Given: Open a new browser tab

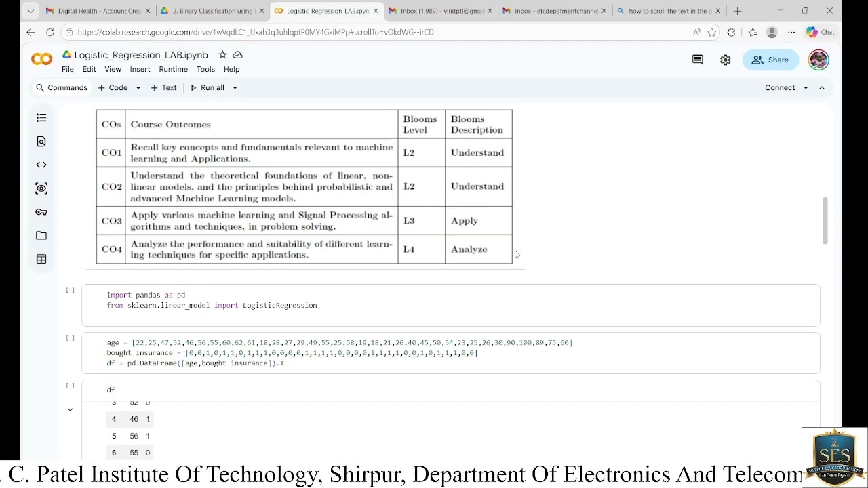Looking at the screenshot, I should (x=737, y=11).
